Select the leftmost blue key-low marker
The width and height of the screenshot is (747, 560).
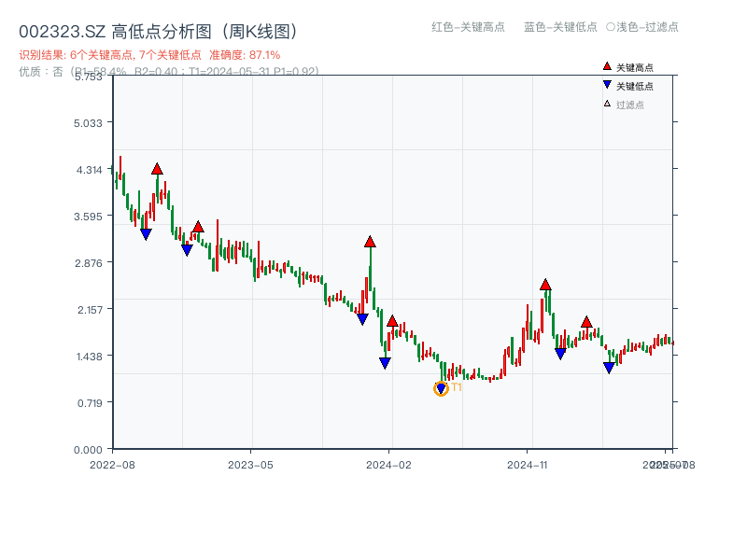tap(146, 234)
